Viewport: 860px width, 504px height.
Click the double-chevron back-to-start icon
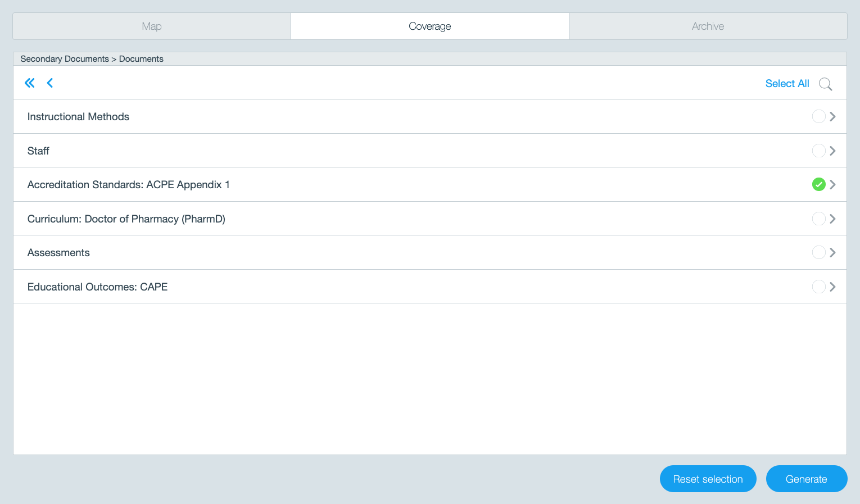30,83
